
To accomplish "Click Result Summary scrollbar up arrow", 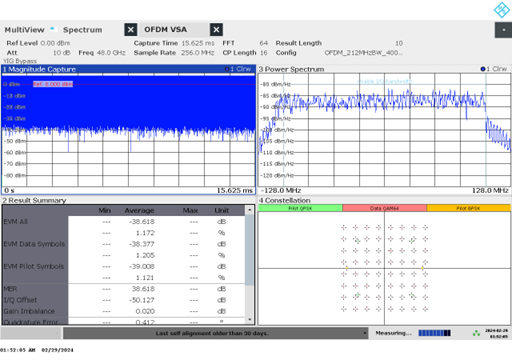I will 249,210.
